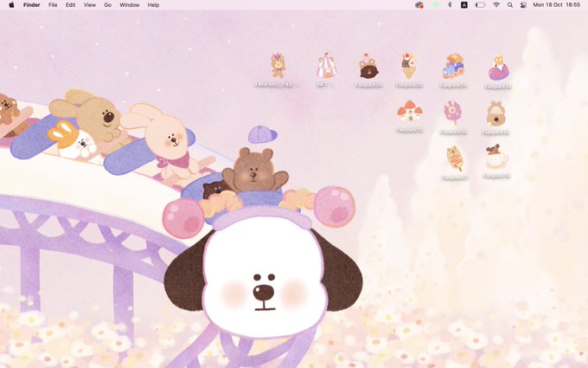Open the input source 'A' menu
The image size is (588, 368).
pos(463,5)
